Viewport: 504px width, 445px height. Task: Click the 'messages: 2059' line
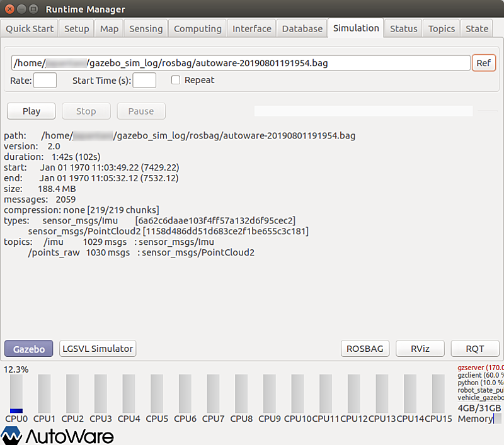40,200
